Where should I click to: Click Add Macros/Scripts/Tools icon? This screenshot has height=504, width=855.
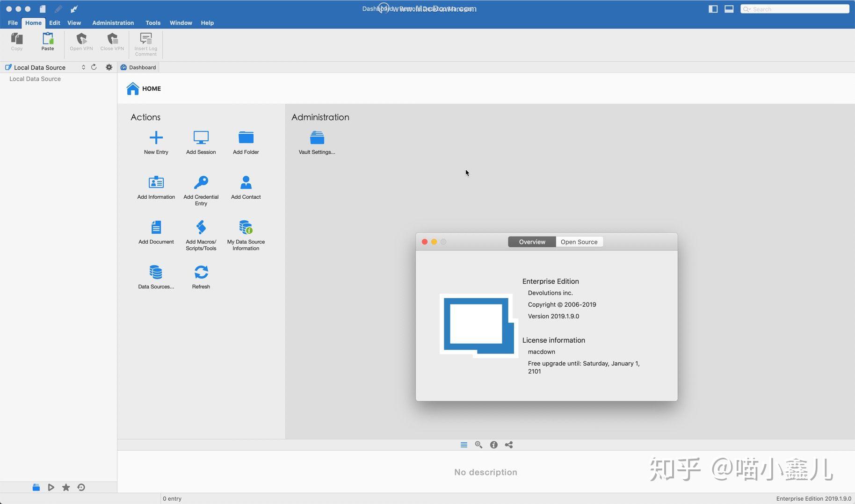pos(201,227)
